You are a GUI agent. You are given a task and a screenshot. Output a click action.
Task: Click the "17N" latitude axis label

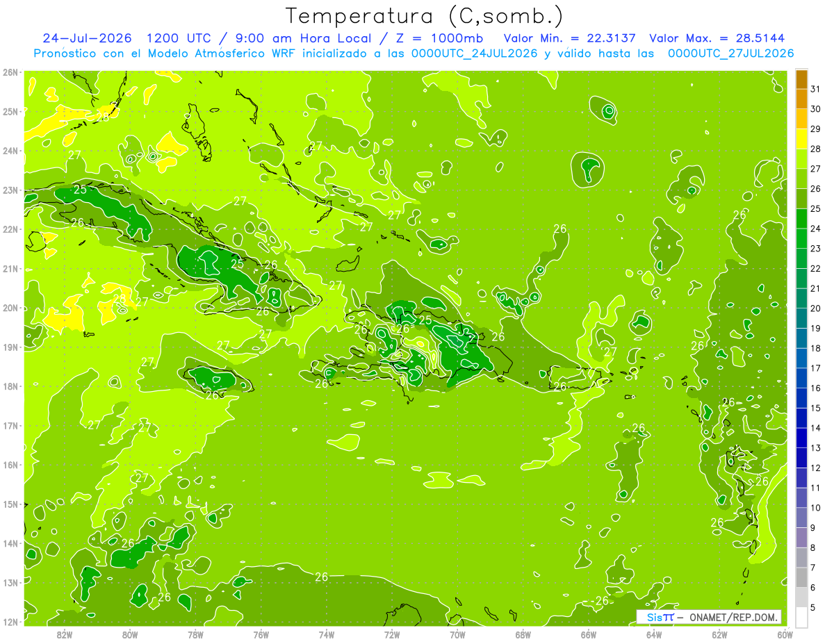point(10,426)
